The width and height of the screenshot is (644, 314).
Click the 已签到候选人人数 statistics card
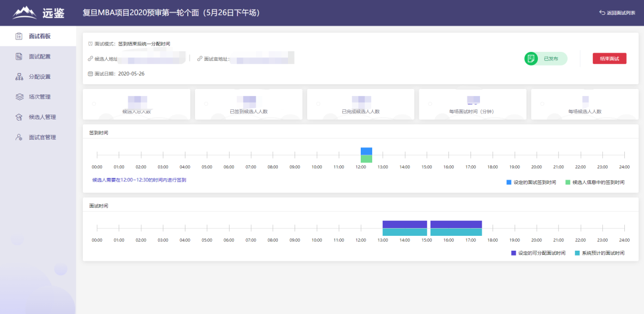coord(249,104)
